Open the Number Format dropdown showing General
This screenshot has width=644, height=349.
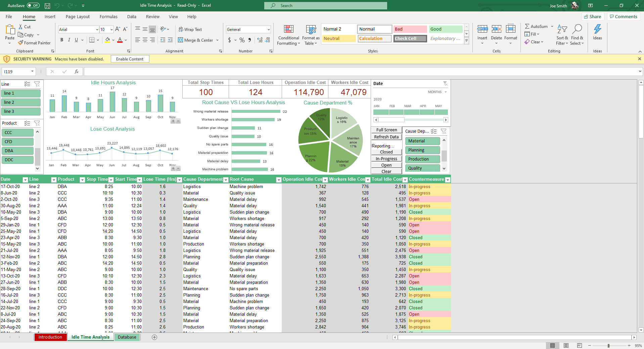[x=248, y=30]
